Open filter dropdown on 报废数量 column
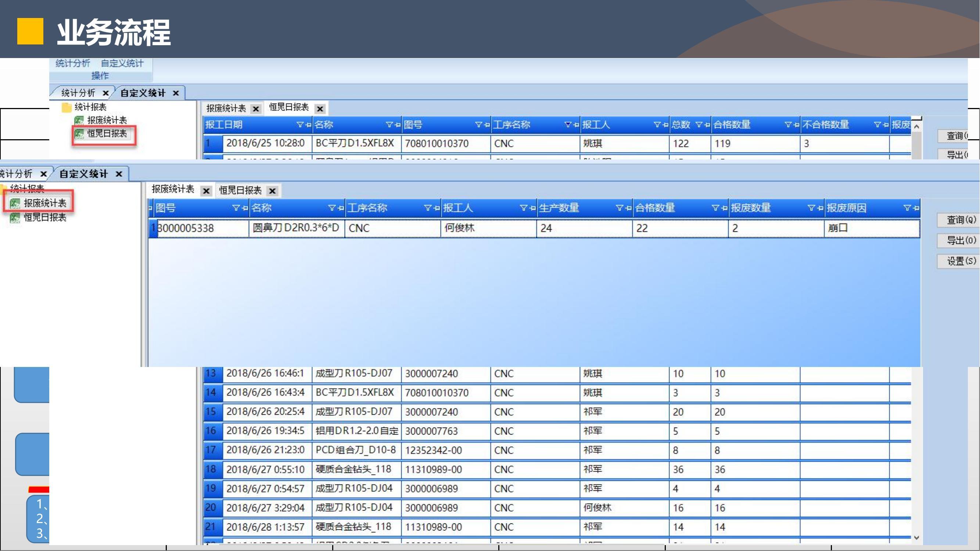Screen dimensions: 980x551 [811, 208]
